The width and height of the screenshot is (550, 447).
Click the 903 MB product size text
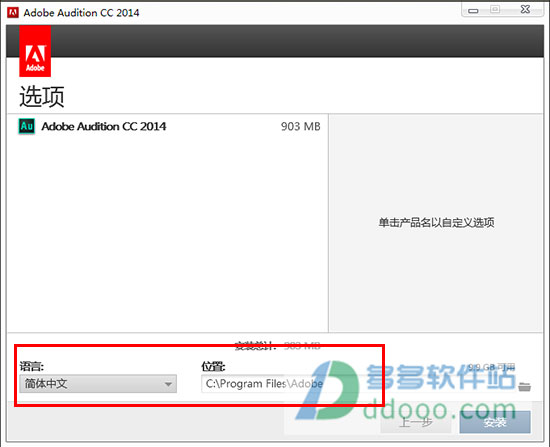click(x=301, y=126)
